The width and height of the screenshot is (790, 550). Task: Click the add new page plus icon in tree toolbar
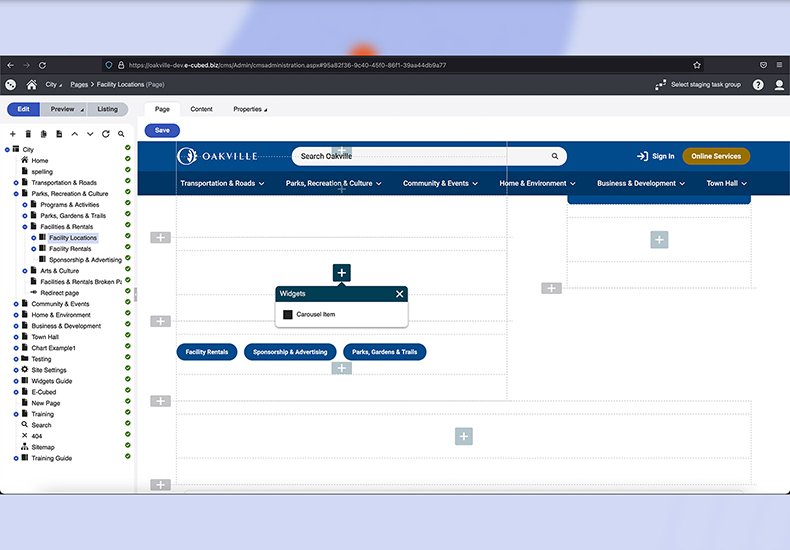13,134
